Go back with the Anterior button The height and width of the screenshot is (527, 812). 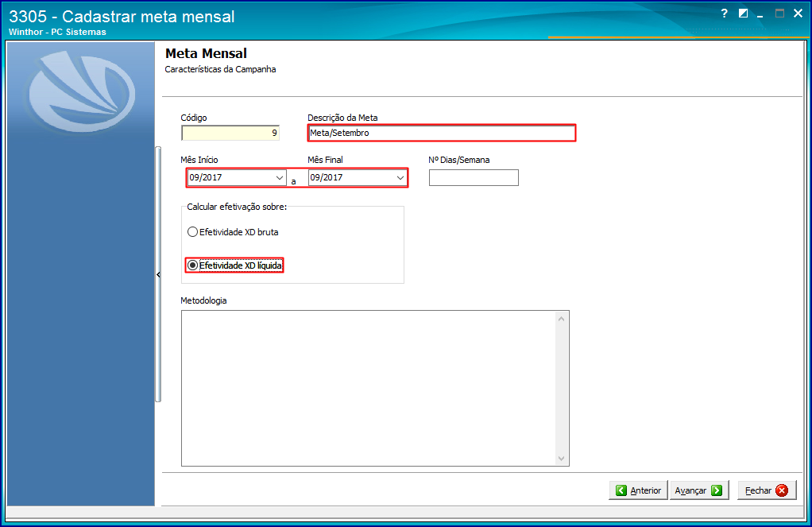(638, 490)
